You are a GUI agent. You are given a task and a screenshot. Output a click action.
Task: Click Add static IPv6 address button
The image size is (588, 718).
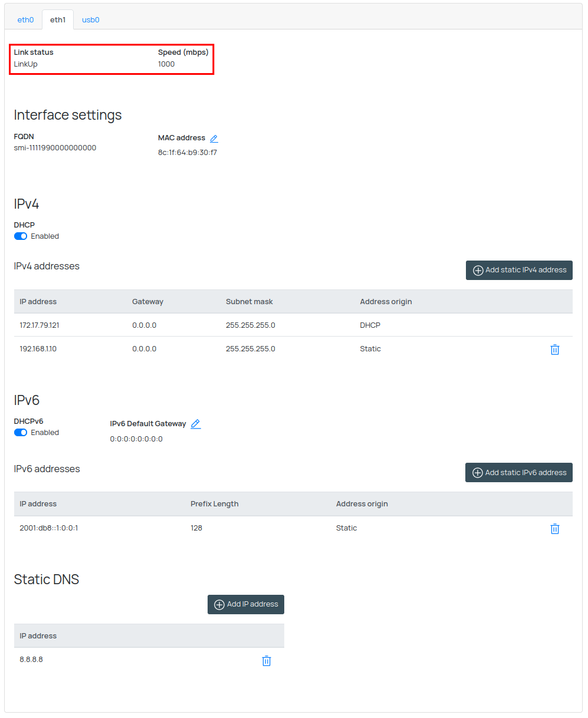tap(519, 473)
